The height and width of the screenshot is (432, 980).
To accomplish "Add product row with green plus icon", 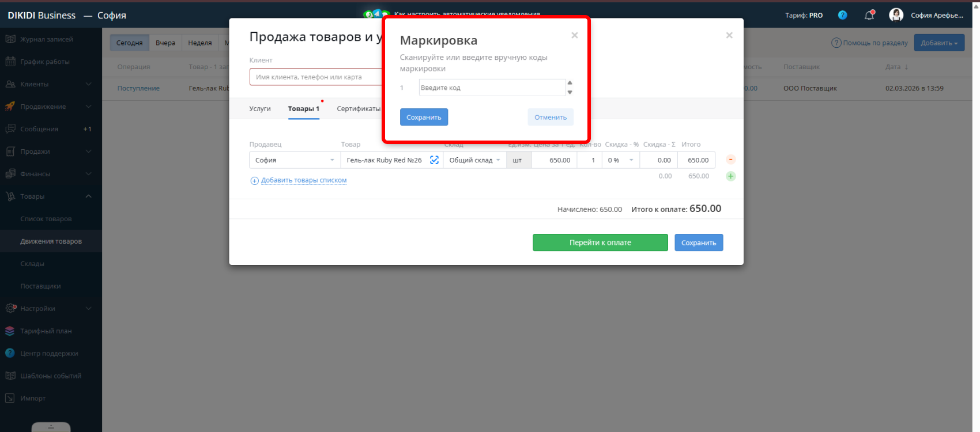I will coord(730,176).
